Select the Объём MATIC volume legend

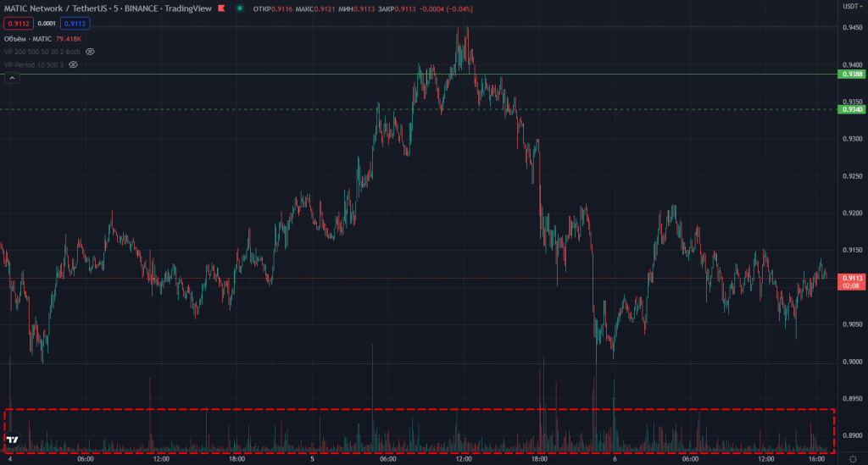click(x=28, y=39)
